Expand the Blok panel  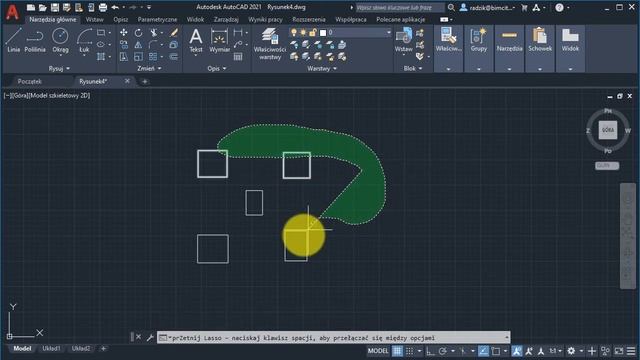tap(413, 69)
